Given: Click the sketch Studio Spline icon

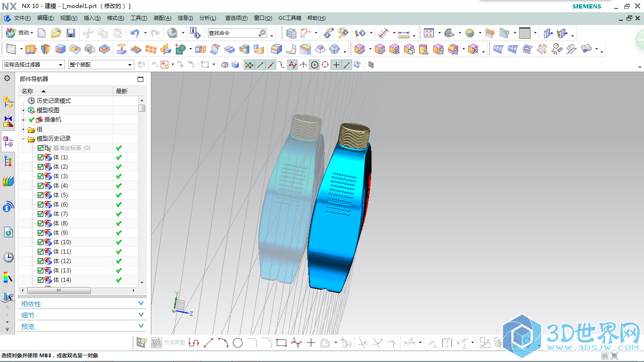Looking at the screenshot, I should pyautogui.click(x=296, y=343).
